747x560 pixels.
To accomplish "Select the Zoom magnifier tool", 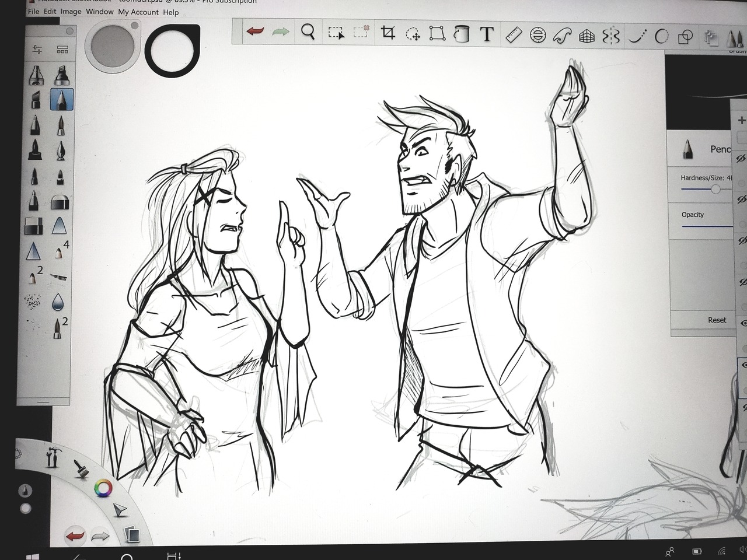I will (x=308, y=32).
